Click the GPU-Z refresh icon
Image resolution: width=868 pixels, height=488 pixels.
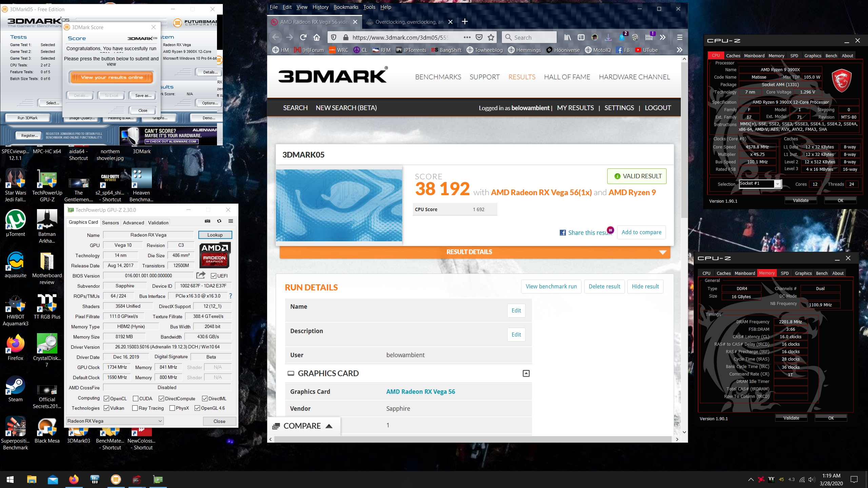219,221
